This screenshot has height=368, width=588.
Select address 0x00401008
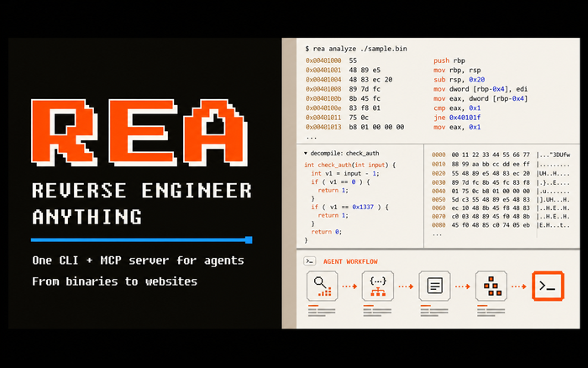point(323,89)
